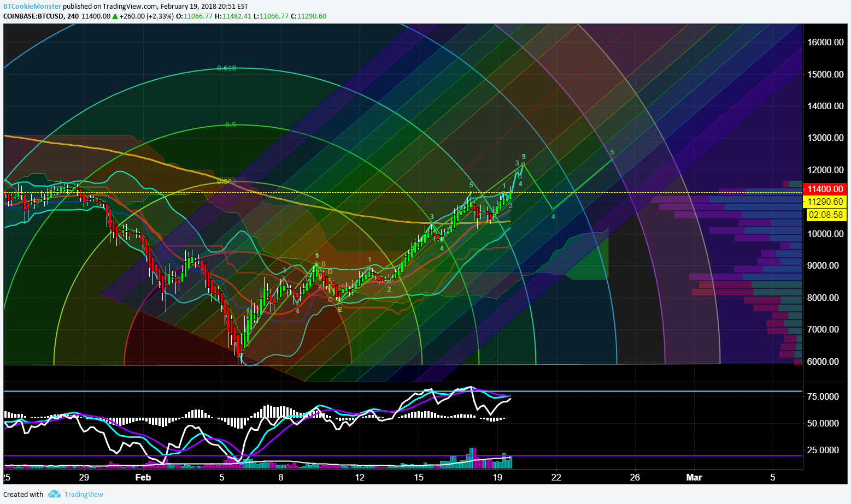Image resolution: width=851 pixels, height=504 pixels.
Task: Click the 11400.00 last price in header
Action: (96, 16)
